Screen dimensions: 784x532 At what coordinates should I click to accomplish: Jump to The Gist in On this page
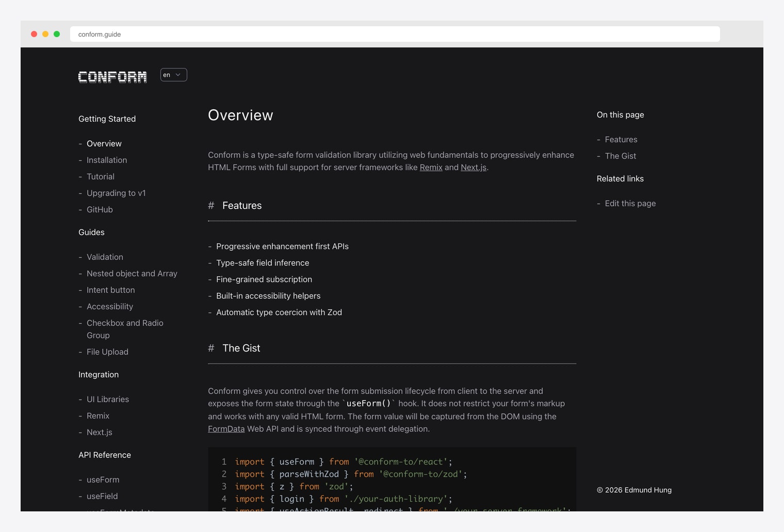tap(620, 156)
